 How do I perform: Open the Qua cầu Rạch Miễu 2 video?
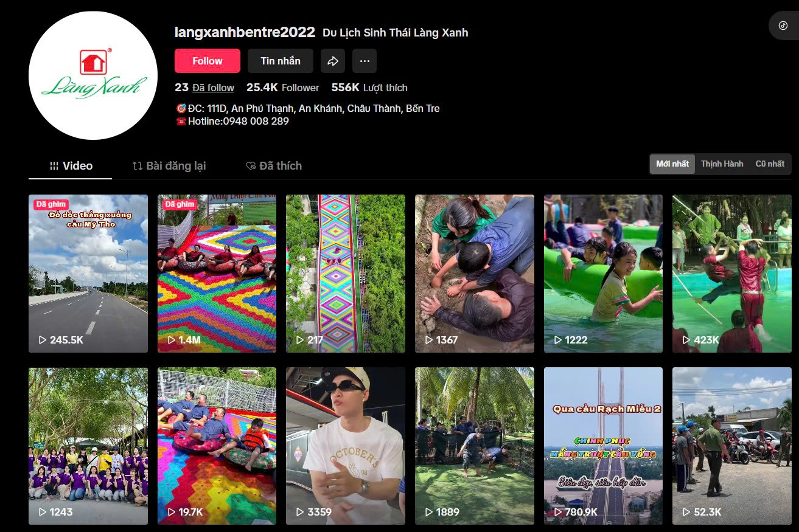coord(603,446)
